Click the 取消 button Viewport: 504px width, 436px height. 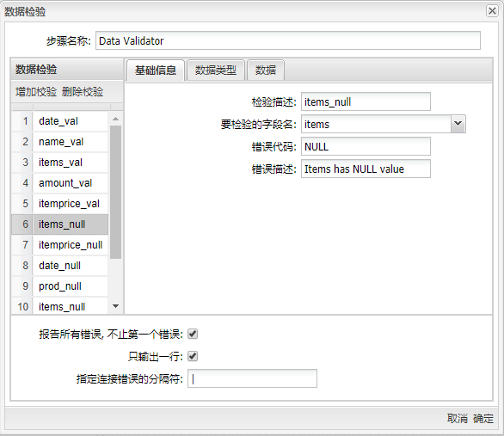coord(457,418)
